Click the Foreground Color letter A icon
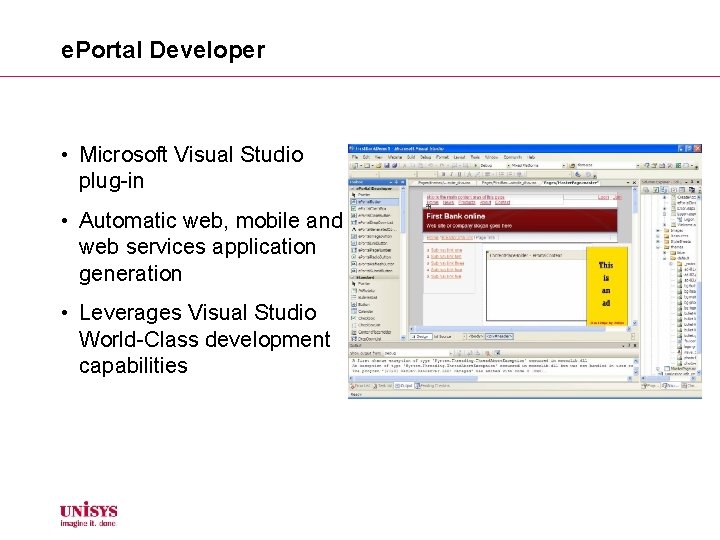The width and height of the screenshot is (720, 540). click(469, 174)
